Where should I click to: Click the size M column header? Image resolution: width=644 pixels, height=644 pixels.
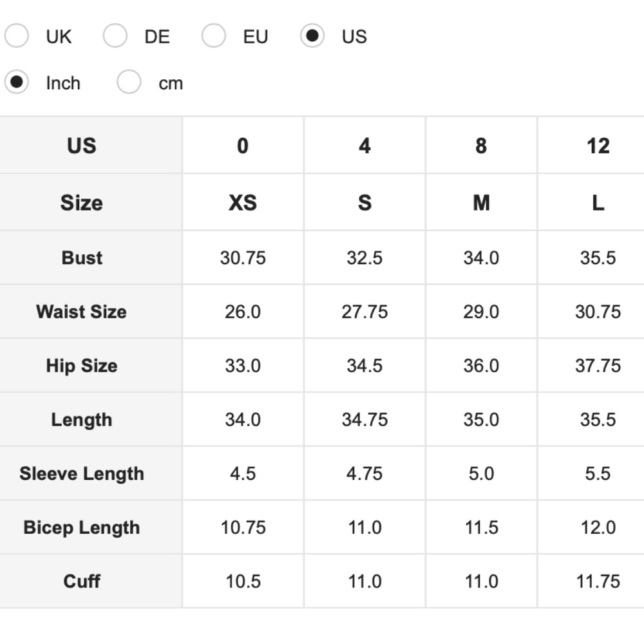(481, 202)
